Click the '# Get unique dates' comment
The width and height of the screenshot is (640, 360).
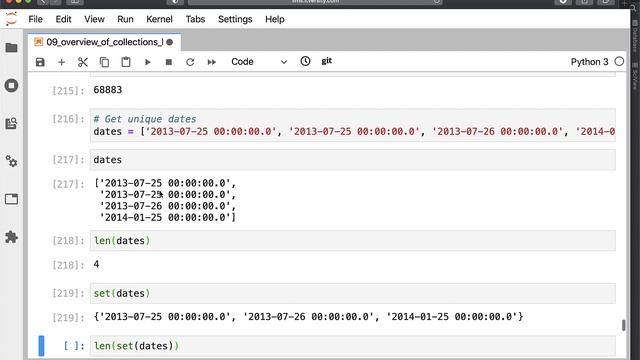pos(145,119)
